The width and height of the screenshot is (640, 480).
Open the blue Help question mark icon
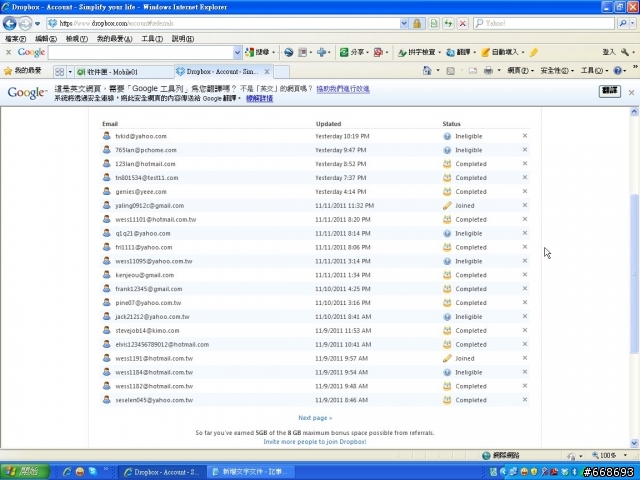[x=618, y=71]
